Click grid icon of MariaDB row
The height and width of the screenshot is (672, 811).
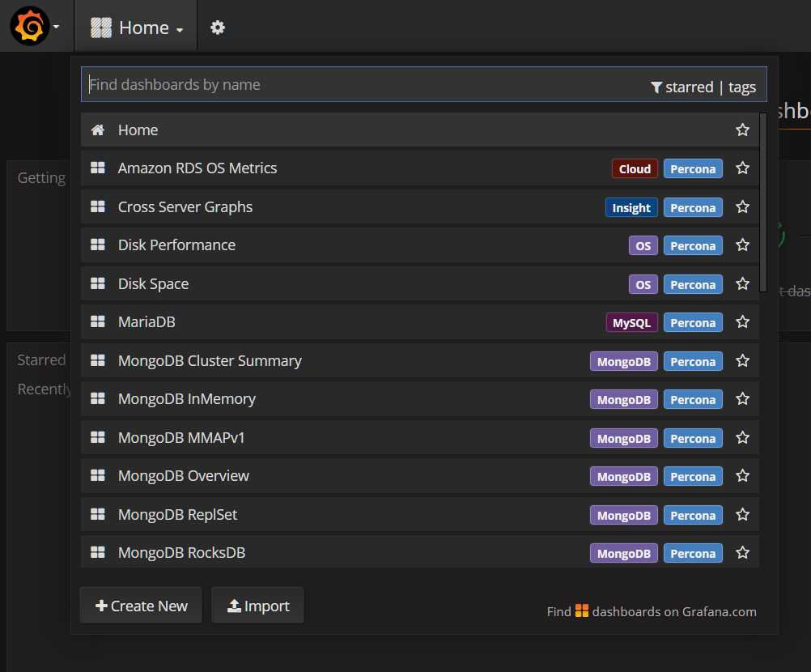(x=98, y=321)
